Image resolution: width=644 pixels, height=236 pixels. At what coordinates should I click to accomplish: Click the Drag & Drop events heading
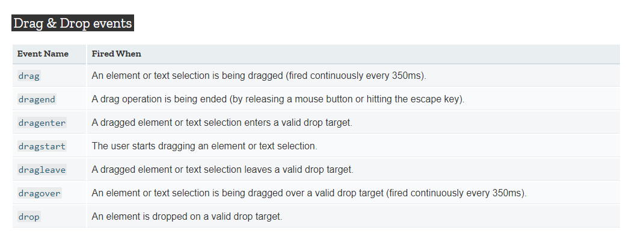[73, 23]
